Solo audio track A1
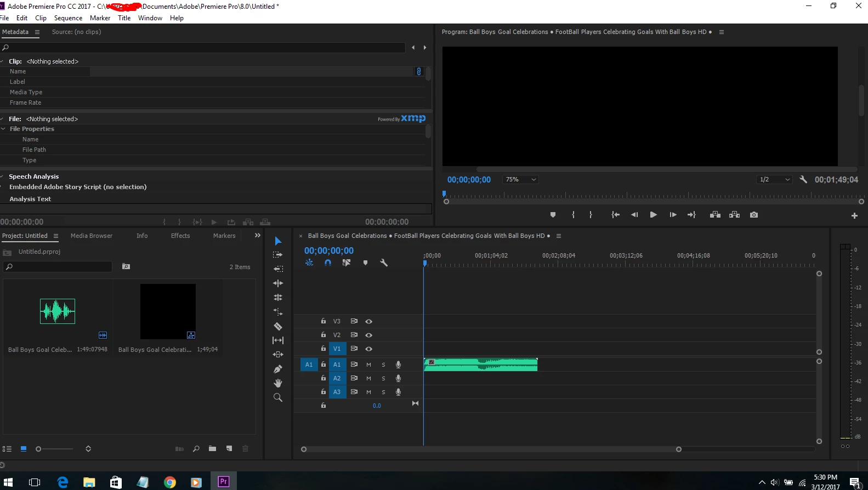868x490 pixels. point(383,364)
